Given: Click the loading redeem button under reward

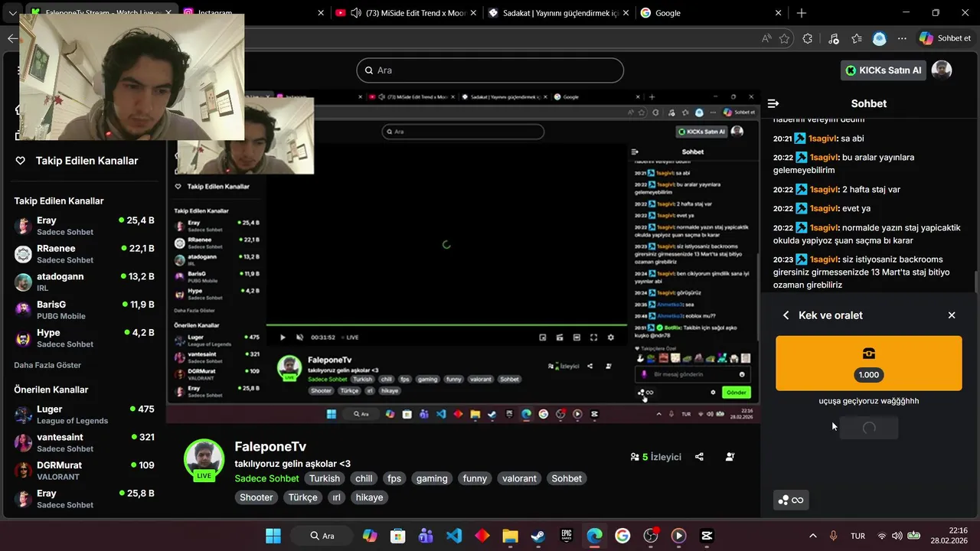Looking at the screenshot, I should point(869,428).
